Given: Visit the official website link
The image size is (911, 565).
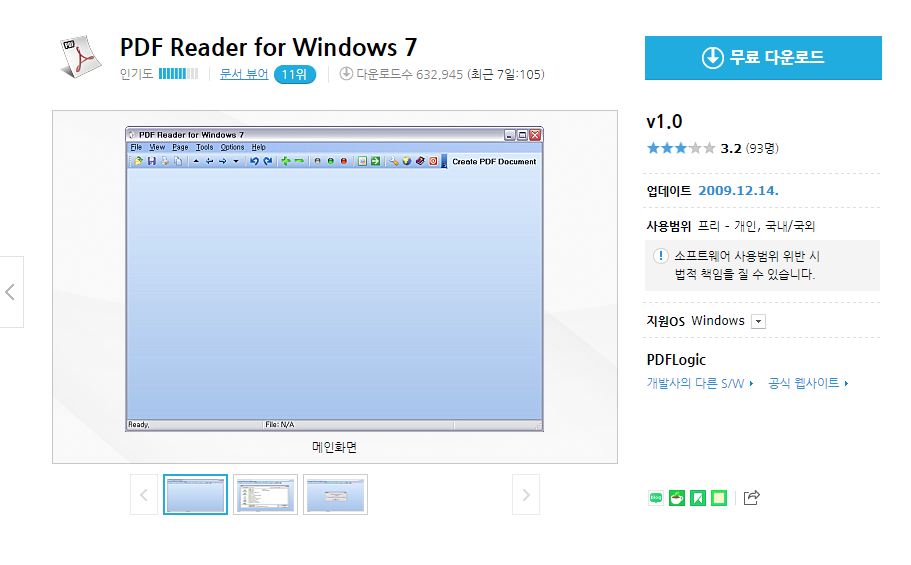Looking at the screenshot, I should pos(808,383).
